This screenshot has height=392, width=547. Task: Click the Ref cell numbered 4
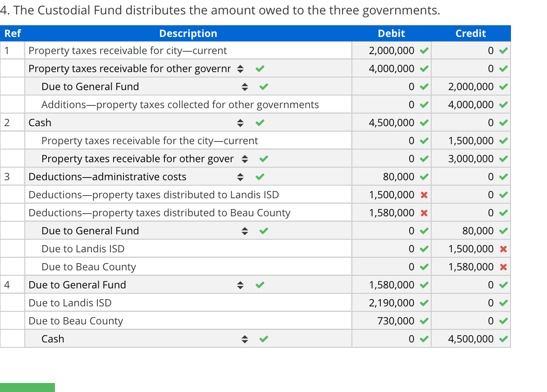pos(12,285)
